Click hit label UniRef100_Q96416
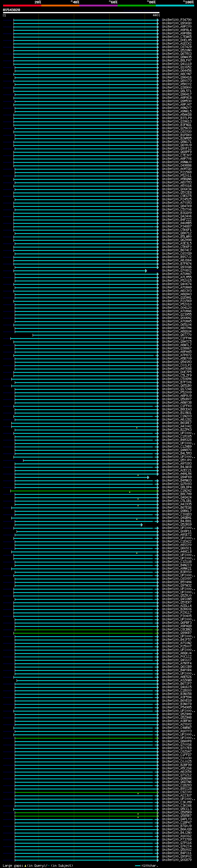The height and width of the screenshot is (868, 197). [177, 78]
